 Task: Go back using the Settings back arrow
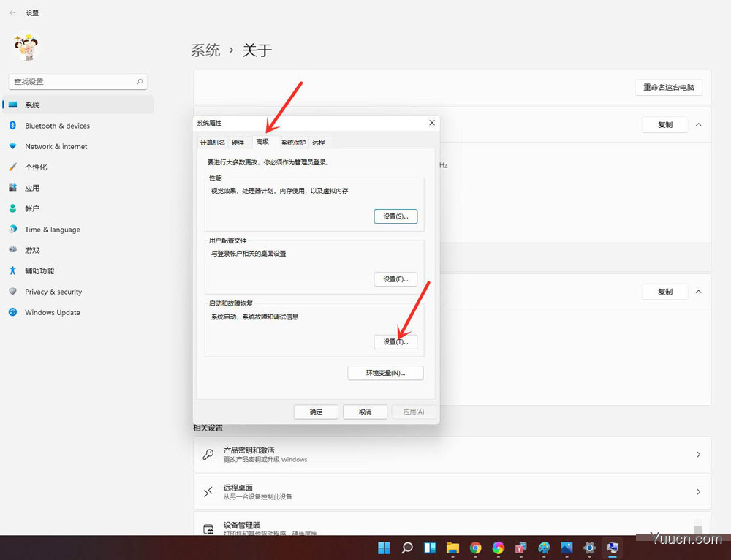[12, 12]
